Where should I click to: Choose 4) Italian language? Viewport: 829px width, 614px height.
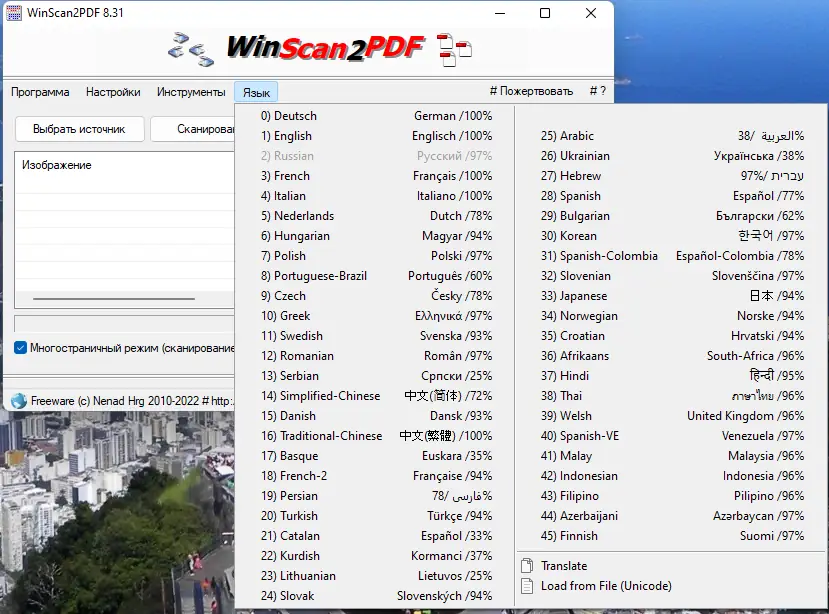[x=376, y=196]
